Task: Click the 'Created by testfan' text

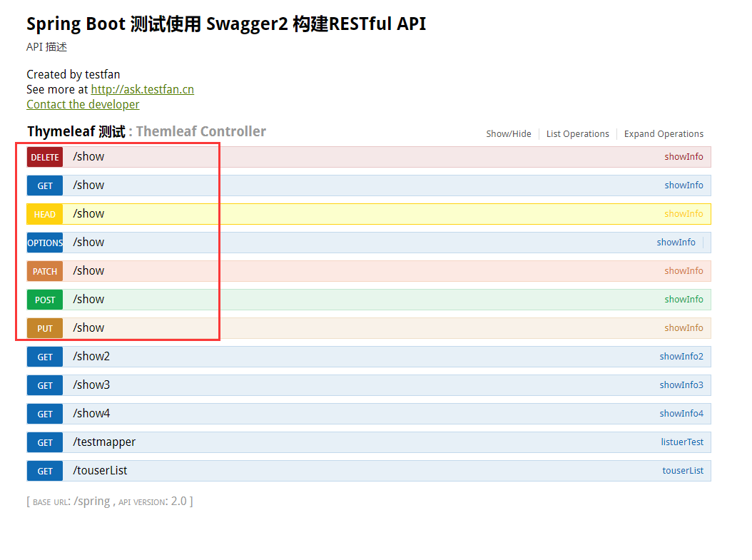Action: 73,74
